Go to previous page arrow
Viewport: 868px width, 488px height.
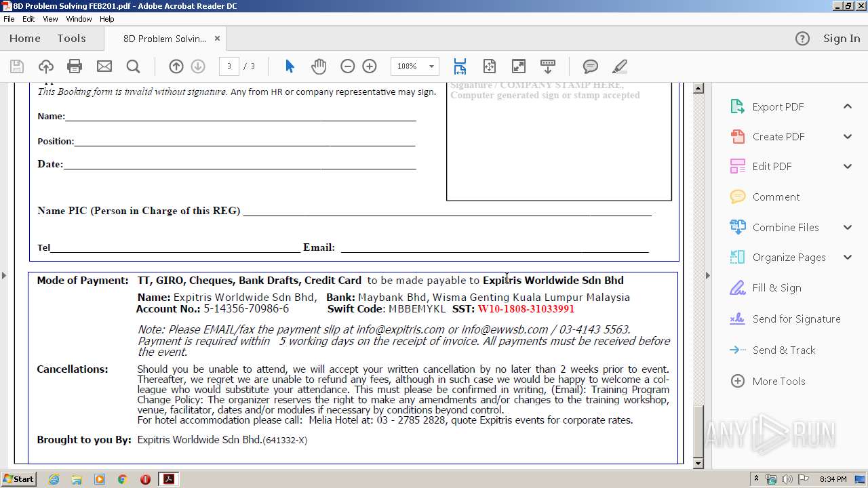(x=176, y=66)
